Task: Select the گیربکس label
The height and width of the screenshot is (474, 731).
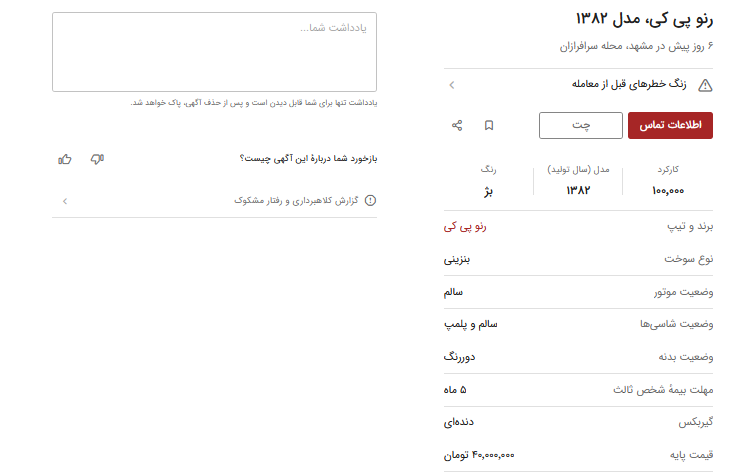Action: click(696, 422)
